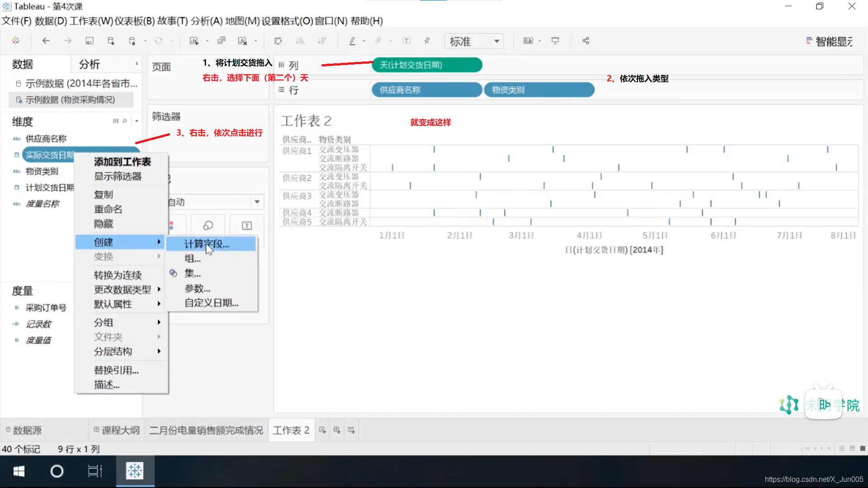Toggle the Fix Axes pin icon
Image resolution: width=868 pixels, height=488 pixels.
(427, 41)
